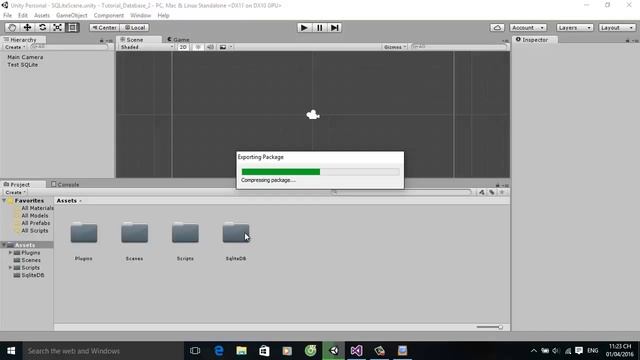Open the Cloud services icon
This screenshot has width=640, height=360.
497,28
